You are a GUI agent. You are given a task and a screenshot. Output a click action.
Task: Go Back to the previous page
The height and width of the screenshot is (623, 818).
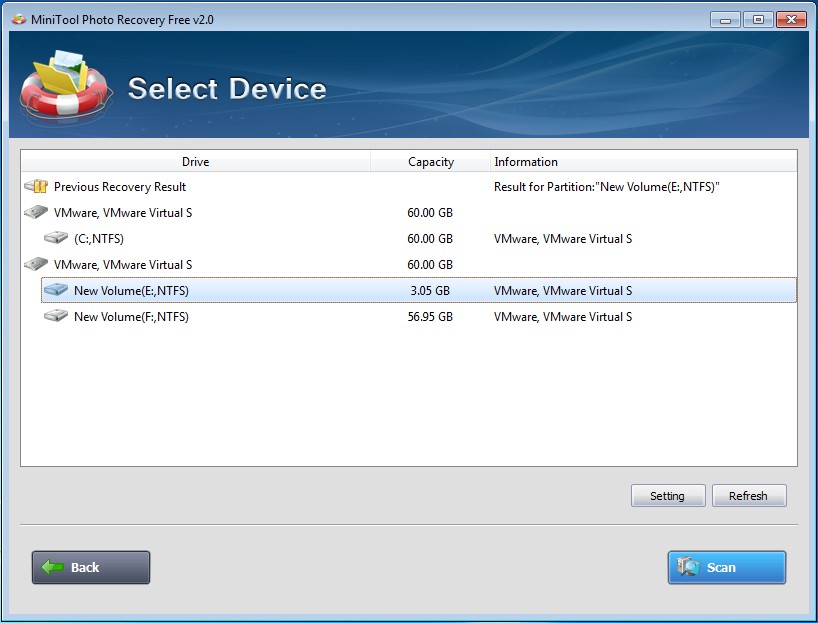(x=91, y=567)
